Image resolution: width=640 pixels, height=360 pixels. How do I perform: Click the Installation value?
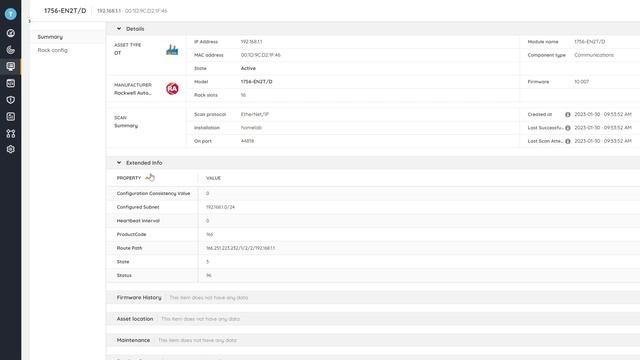tap(251, 128)
